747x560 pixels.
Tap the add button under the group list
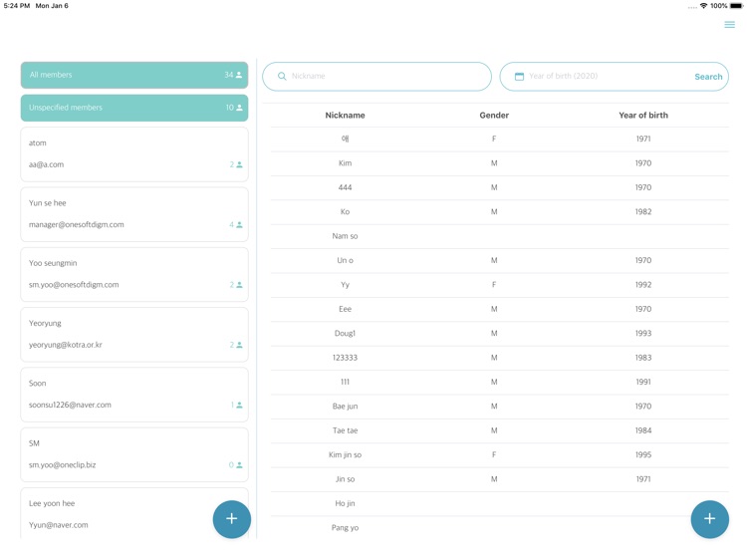point(231,519)
